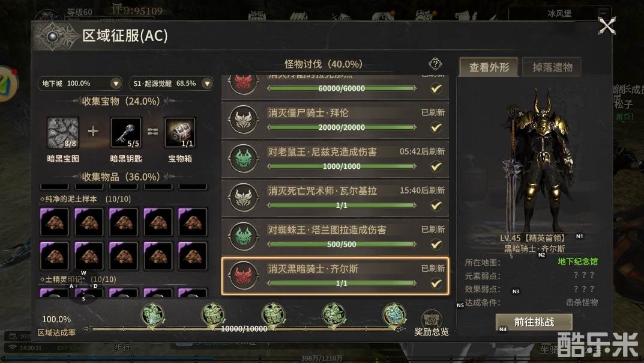
Task: Click the question mark help icon
Action: pos(435,64)
